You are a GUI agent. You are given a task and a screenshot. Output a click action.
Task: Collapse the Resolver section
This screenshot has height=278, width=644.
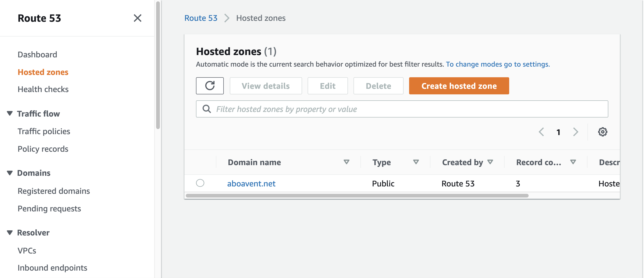pos(10,233)
